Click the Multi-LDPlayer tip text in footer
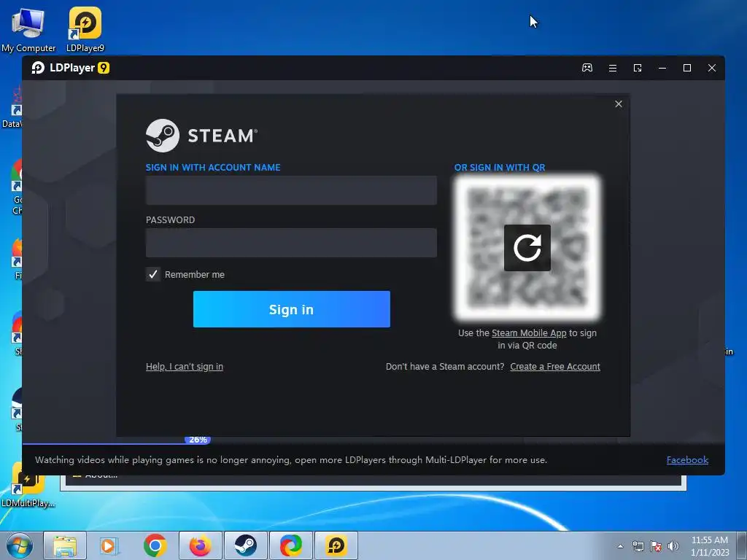Viewport: 747px width, 560px height. (x=291, y=460)
